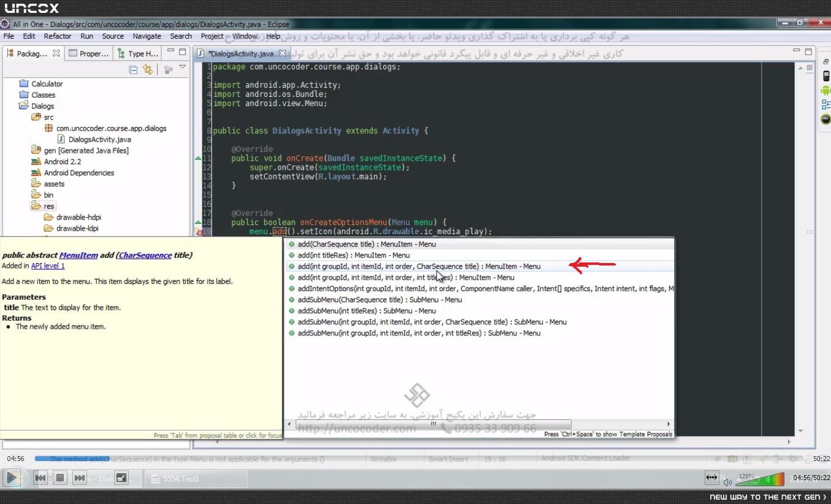Choose add(int titleRes) proposal
831x504 pixels.
(480, 255)
